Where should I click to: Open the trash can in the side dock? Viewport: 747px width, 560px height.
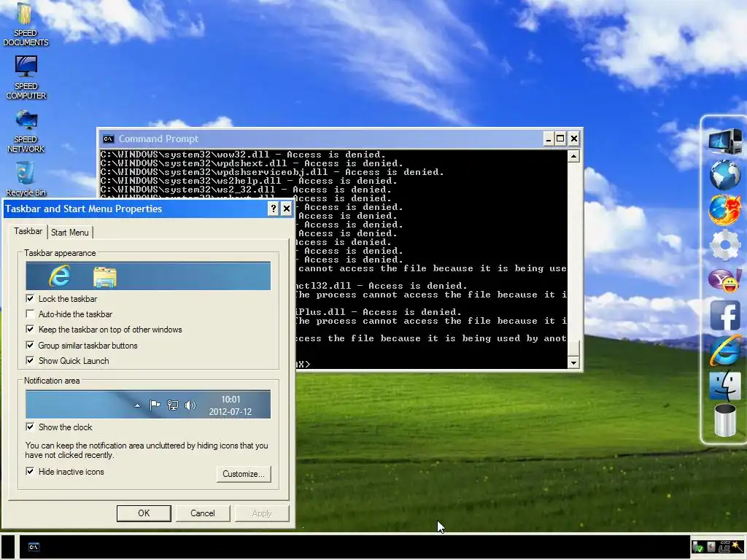click(725, 420)
